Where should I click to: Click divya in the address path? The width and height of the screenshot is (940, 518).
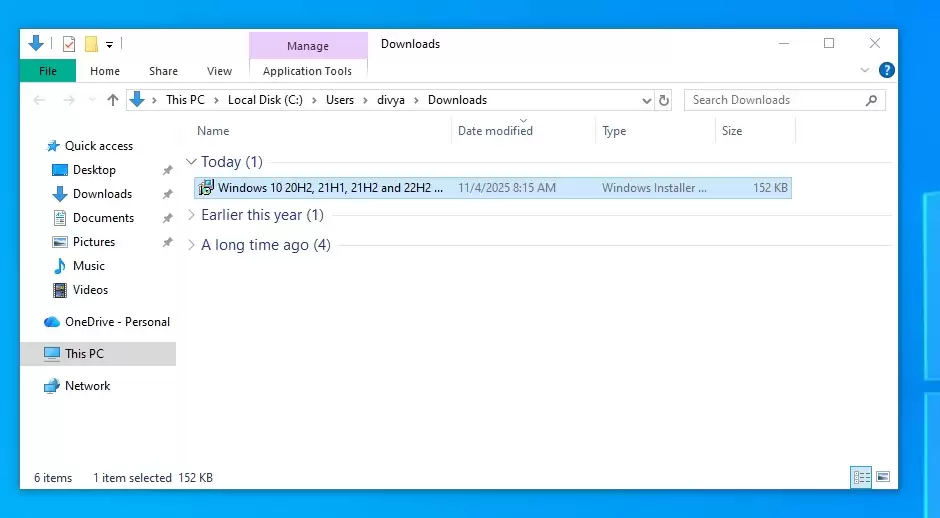coord(391,100)
